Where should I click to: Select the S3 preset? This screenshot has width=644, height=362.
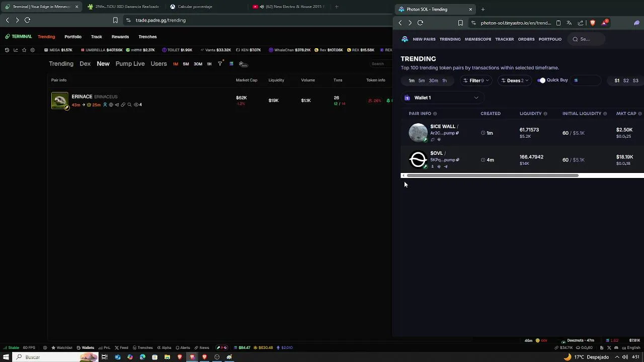[x=635, y=80]
